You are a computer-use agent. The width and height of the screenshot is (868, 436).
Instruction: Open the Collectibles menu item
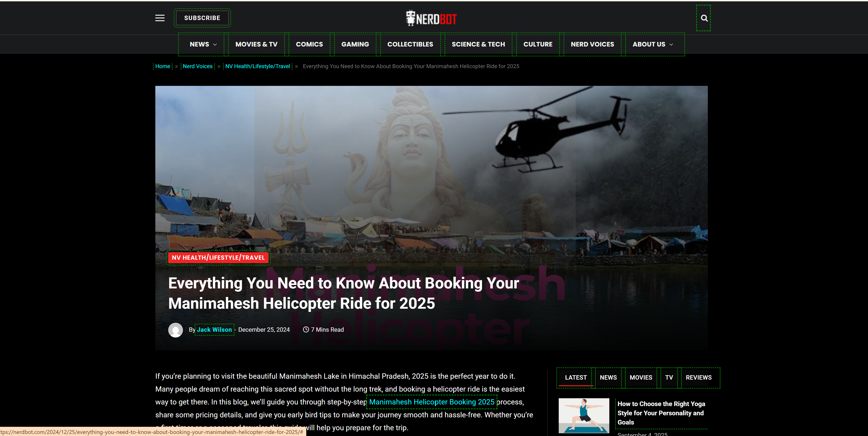(410, 44)
